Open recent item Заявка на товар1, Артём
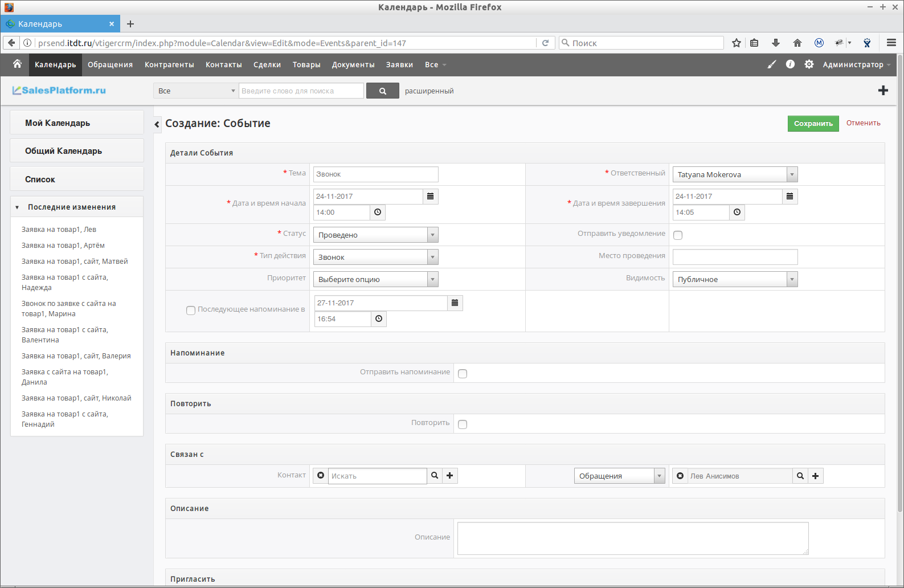Image resolution: width=904 pixels, height=588 pixels. point(63,245)
